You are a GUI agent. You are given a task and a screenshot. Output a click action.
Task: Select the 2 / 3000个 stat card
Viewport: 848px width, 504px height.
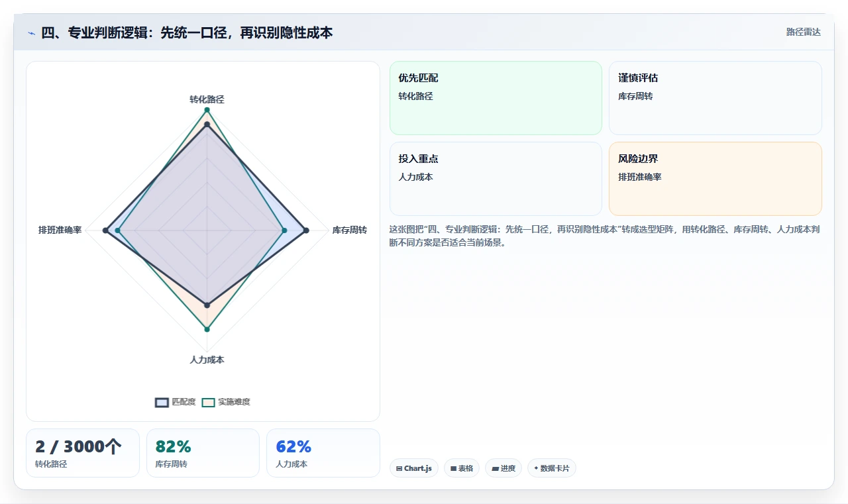[x=83, y=453]
